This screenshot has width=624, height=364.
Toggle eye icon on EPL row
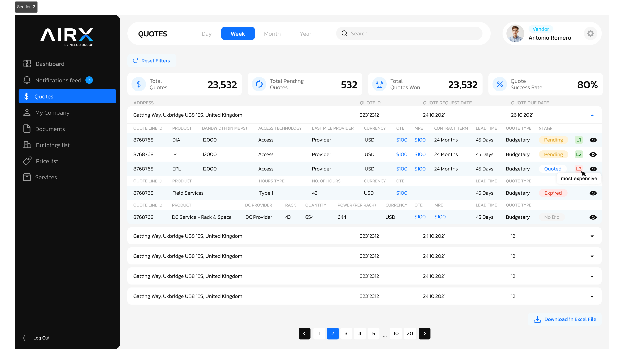point(593,169)
